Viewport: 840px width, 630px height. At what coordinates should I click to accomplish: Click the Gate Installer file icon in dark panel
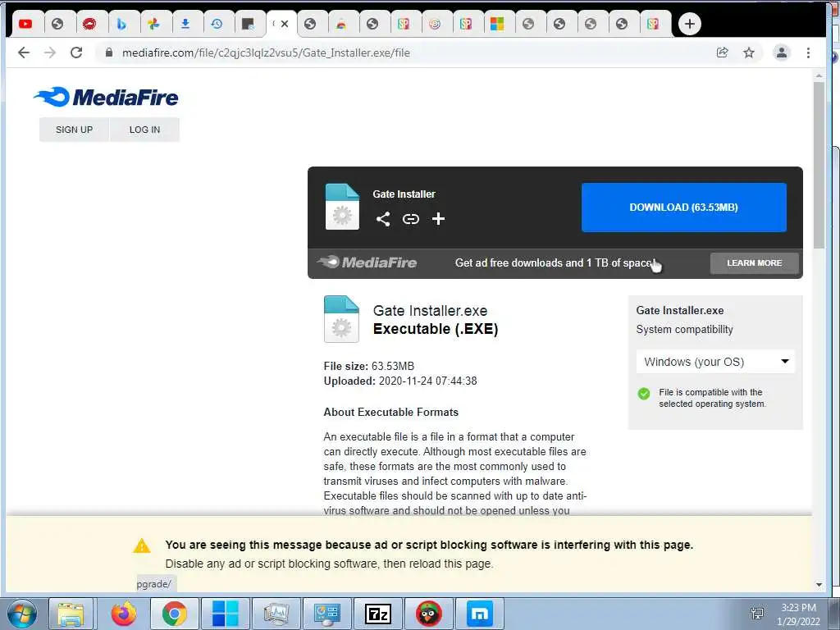(342, 207)
